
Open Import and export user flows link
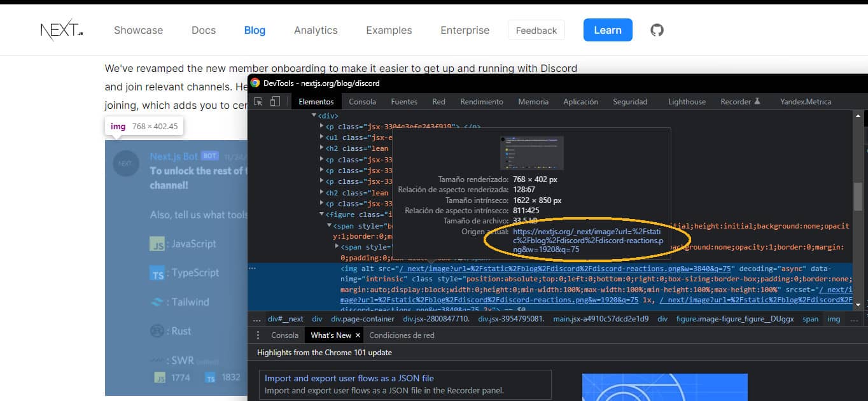349,378
